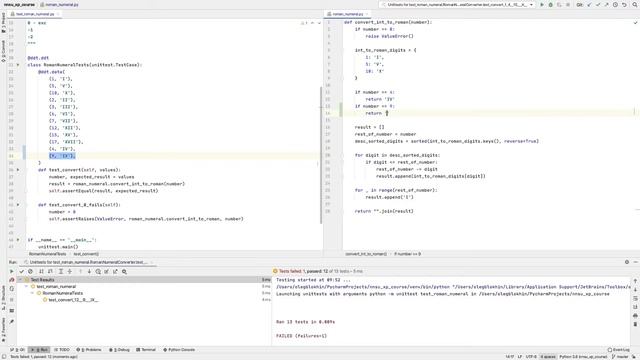Click collapse all icon in test toolbar
The width and height of the screenshot is (640, 360).
pos(69,271)
